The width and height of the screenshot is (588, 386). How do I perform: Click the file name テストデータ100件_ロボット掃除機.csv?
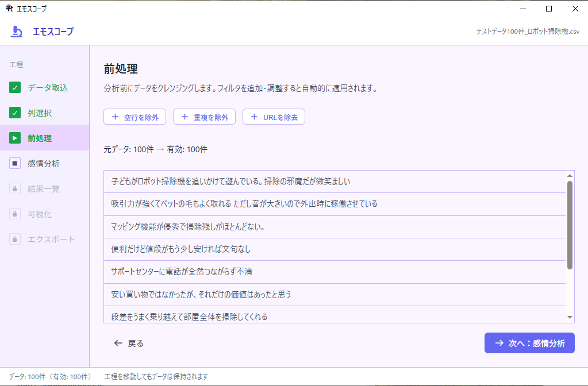coord(528,32)
